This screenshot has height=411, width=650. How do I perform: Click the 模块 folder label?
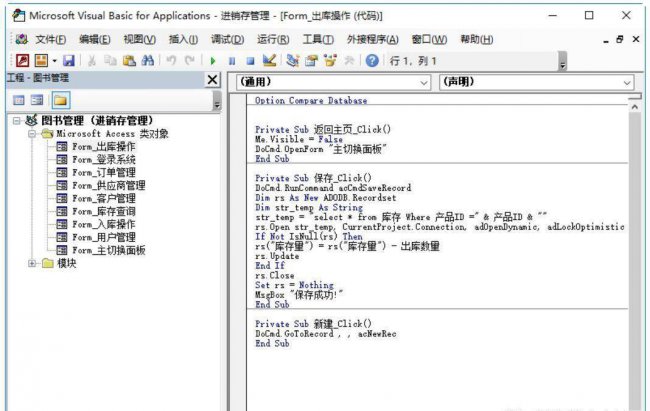66,263
